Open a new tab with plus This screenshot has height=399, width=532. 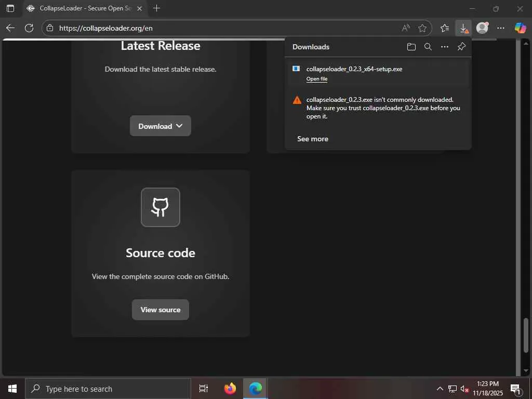click(156, 8)
